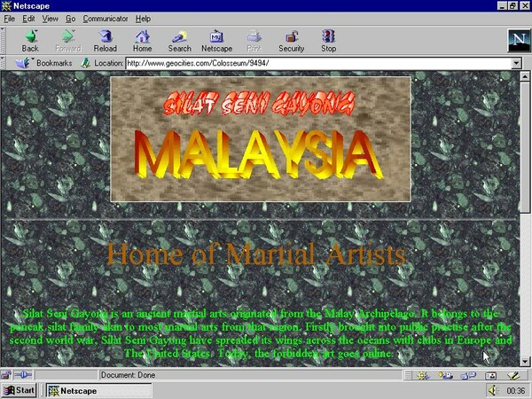Select the Netscape taskbar button

[89, 390]
